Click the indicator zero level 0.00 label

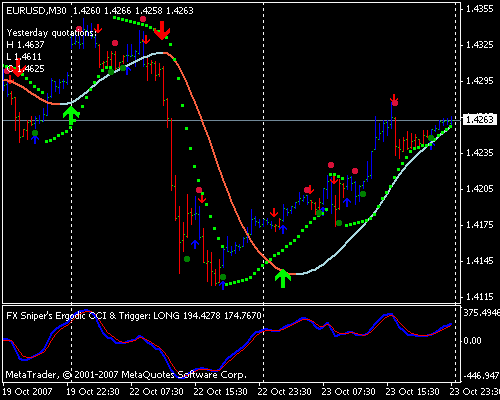(x=472, y=341)
